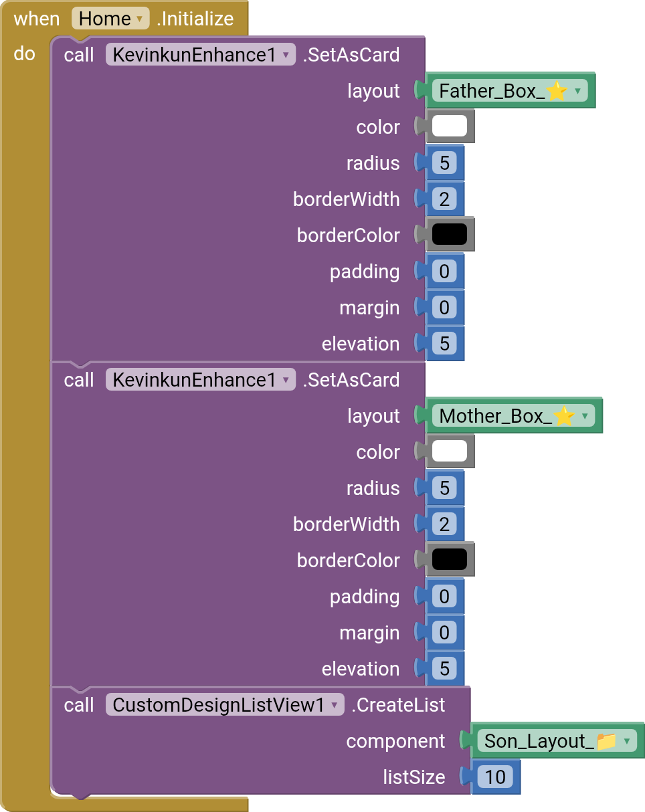645x812 pixels.
Task: Pick the black borderColor swatch in second SetAsCard
Action: [x=449, y=561]
